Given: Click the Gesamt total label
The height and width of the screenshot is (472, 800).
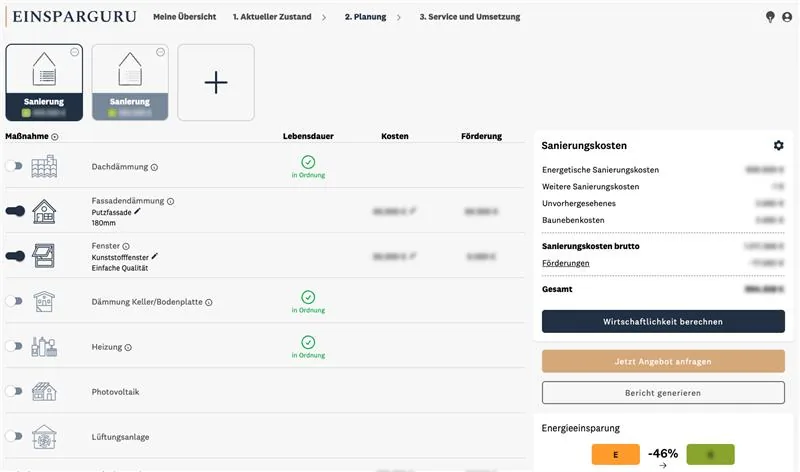Looking at the screenshot, I should [557, 289].
